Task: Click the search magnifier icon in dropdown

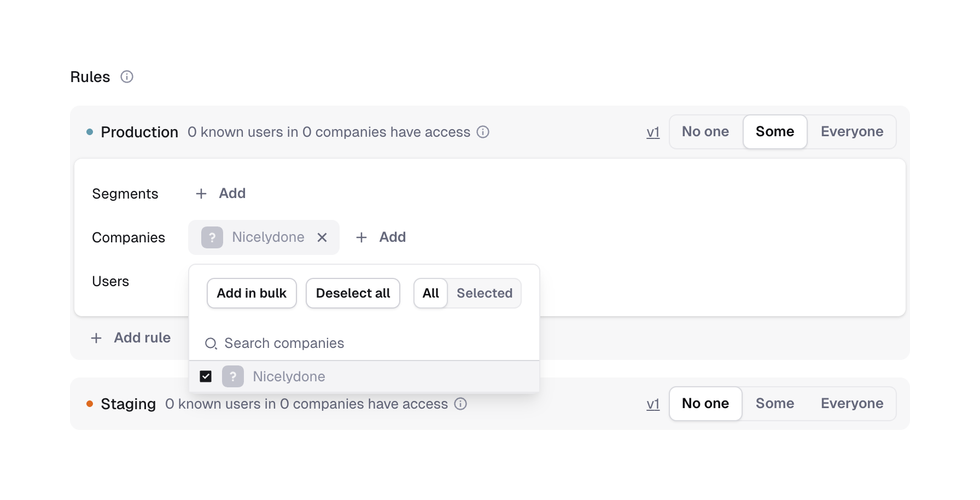Action: pyautogui.click(x=211, y=344)
